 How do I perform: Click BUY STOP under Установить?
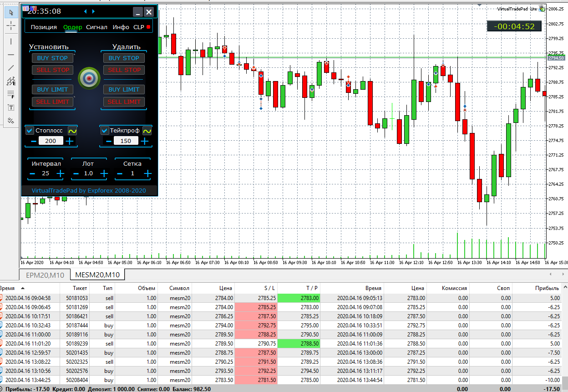coord(52,58)
